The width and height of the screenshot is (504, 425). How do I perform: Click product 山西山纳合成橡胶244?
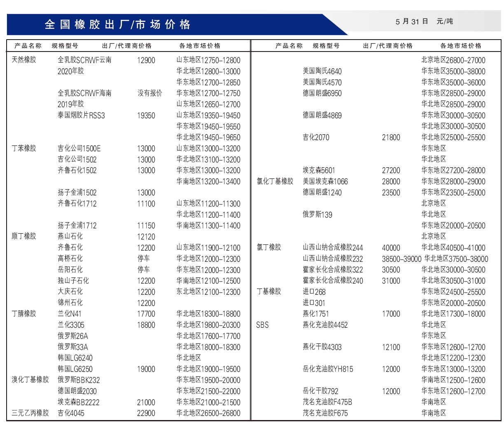tap(333, 248)
